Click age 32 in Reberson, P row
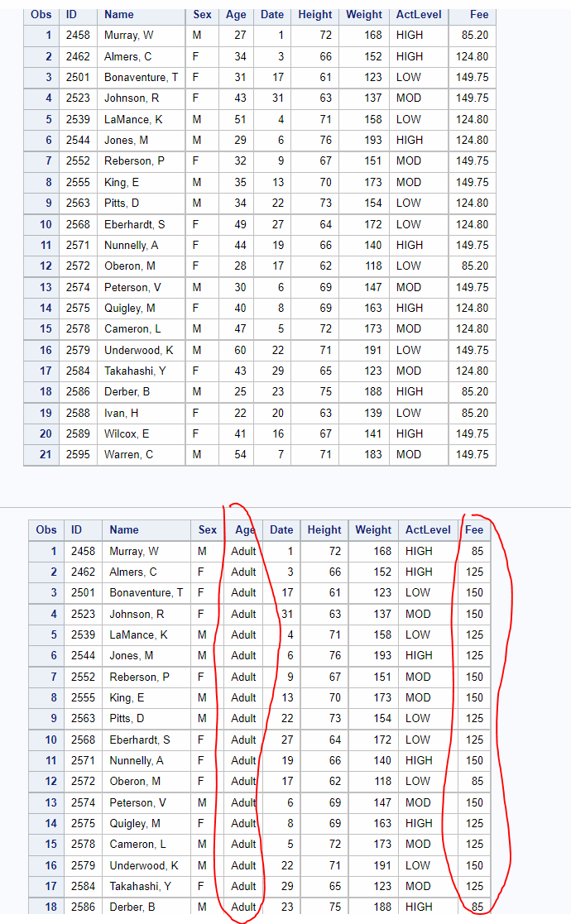 [240, 160]
